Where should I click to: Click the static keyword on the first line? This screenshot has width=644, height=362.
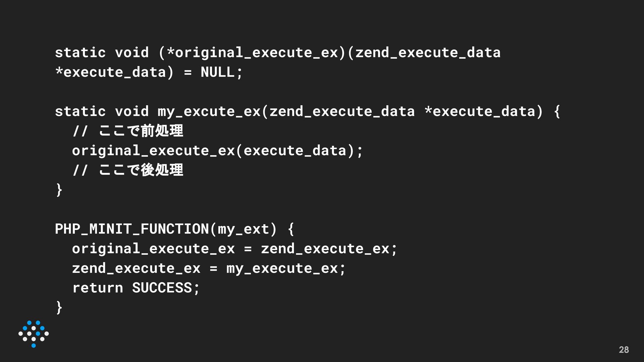(80, 53)
